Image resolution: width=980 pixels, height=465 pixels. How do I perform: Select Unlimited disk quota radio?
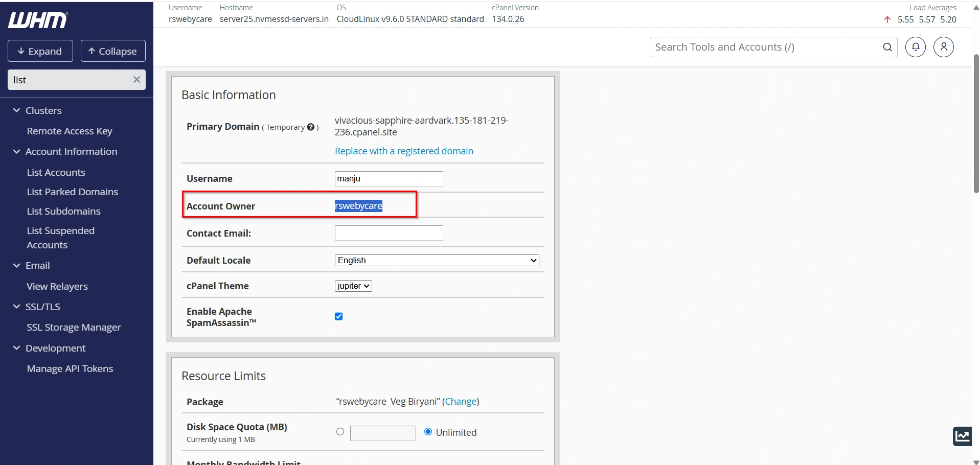click(428, 432)
